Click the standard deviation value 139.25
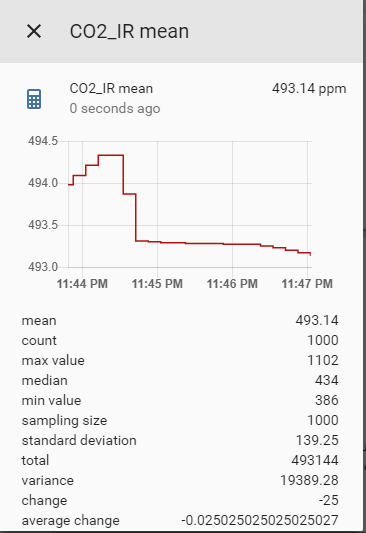This screenshot has width=366, height=533. click(x=317, y=441)
